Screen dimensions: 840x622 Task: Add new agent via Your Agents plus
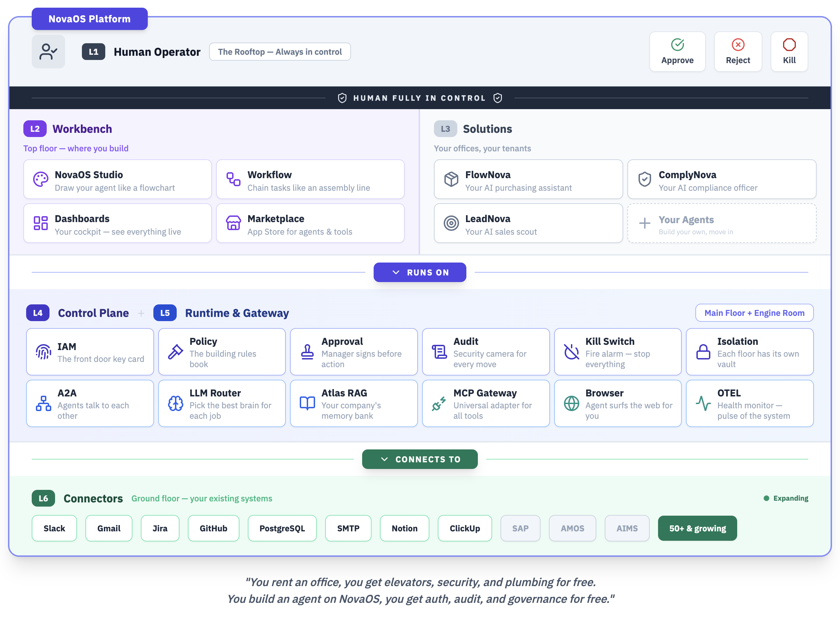click(x=644, y=223)
